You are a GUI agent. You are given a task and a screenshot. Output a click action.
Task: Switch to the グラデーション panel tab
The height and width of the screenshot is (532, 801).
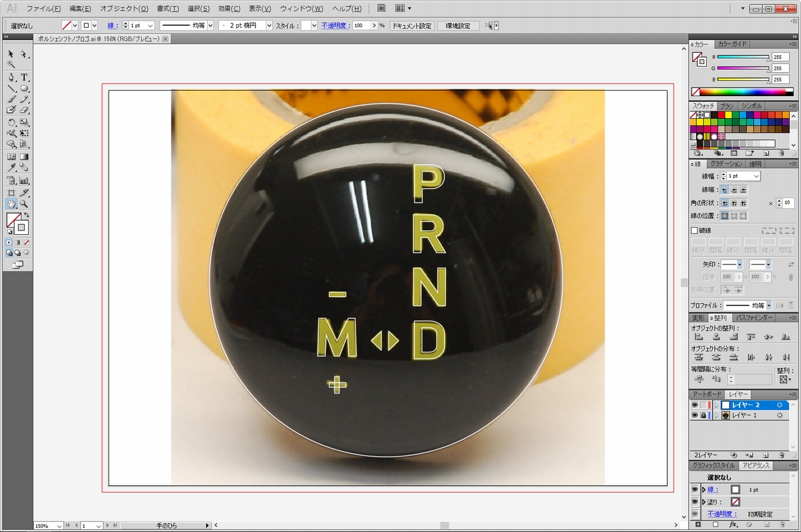pos(726,164)
